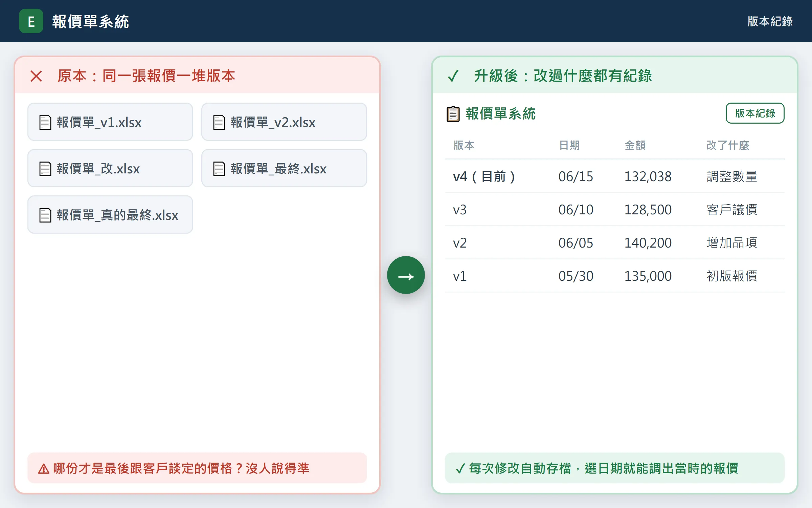Click the checkmark icon in the green notice
Viewport: 812px width, 508px height.
coord(460,469)
